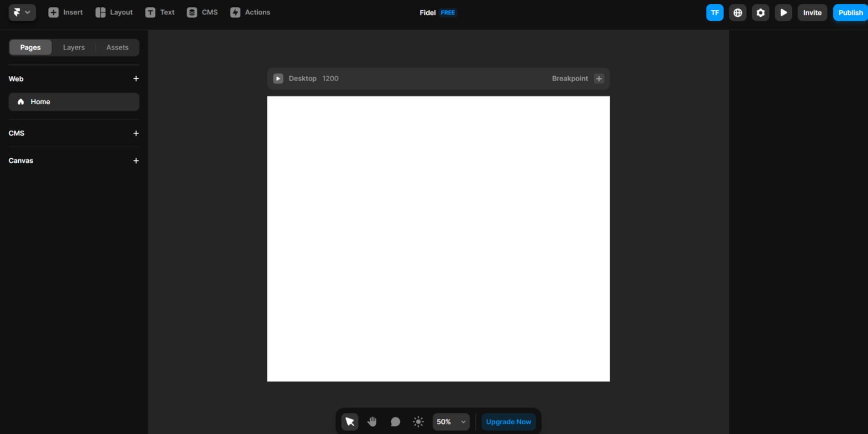Click the Publish button

tap(850, 12)
